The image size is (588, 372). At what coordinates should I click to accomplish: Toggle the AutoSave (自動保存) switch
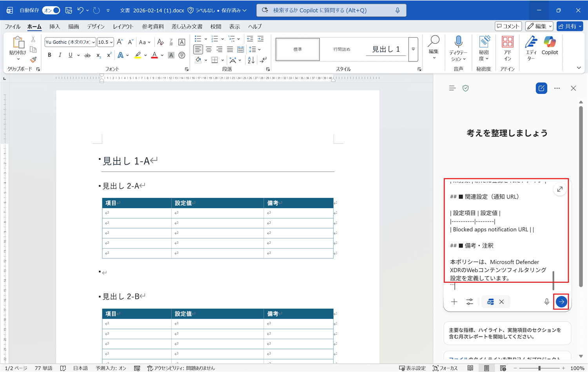tap(51, 10)
